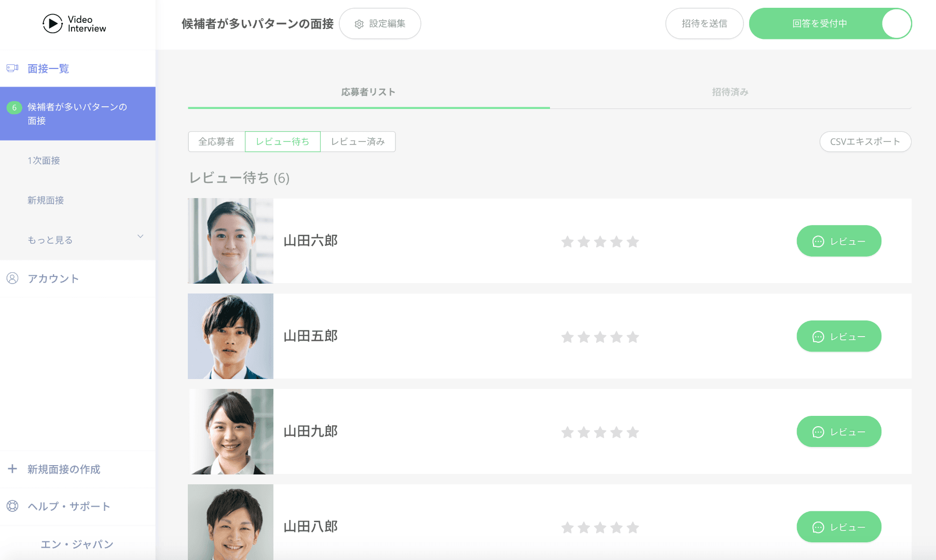Export list with CSVエクスポート button
Screen dimensions: 936x560
(865, 142)
